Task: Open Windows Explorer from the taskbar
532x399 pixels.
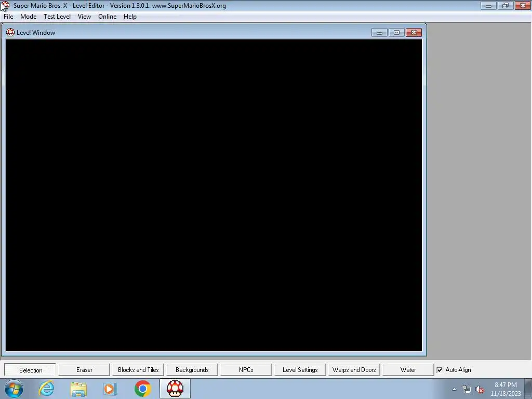Action: pos(78,389)
